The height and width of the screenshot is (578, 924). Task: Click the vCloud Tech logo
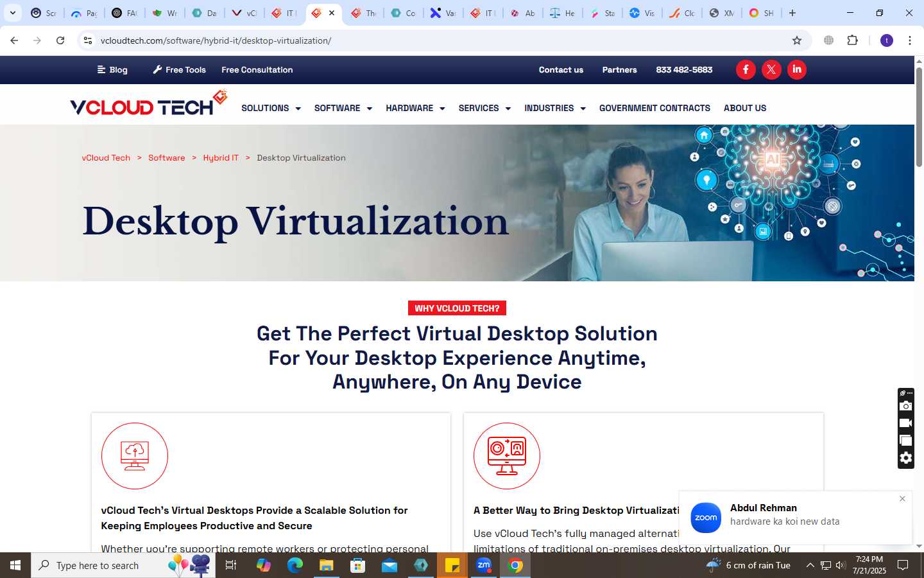point(149,103)
